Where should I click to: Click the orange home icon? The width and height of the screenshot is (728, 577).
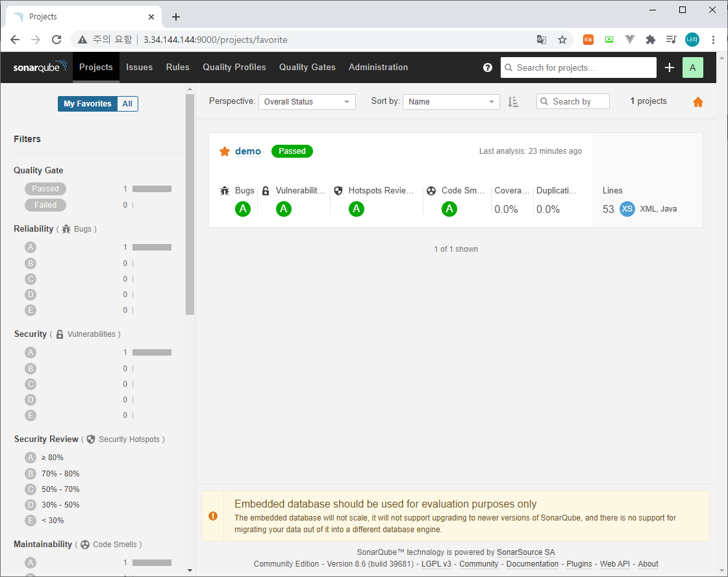[698, 102]
